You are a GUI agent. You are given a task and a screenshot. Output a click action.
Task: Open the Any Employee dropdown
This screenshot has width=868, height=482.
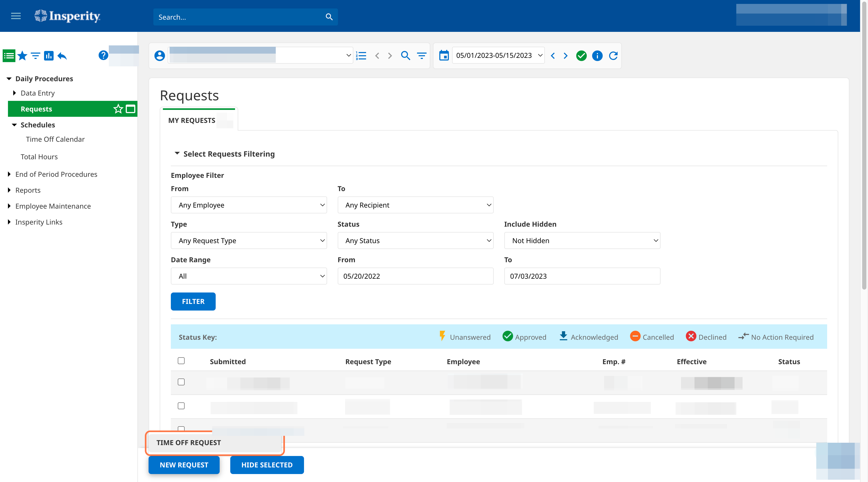point(249,205)
